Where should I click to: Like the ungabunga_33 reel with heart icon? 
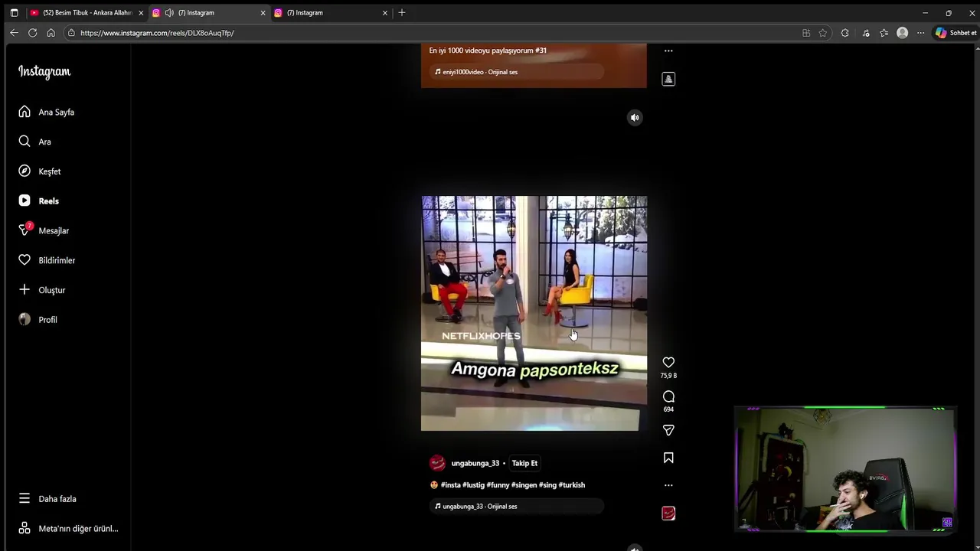pyautogui.click(x=668, y=363)
